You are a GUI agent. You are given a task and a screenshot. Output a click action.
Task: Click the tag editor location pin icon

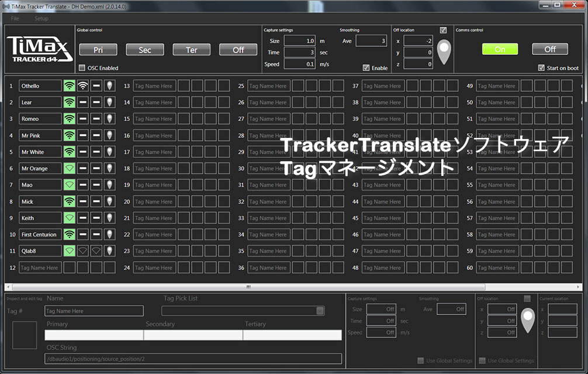(528, 320)
